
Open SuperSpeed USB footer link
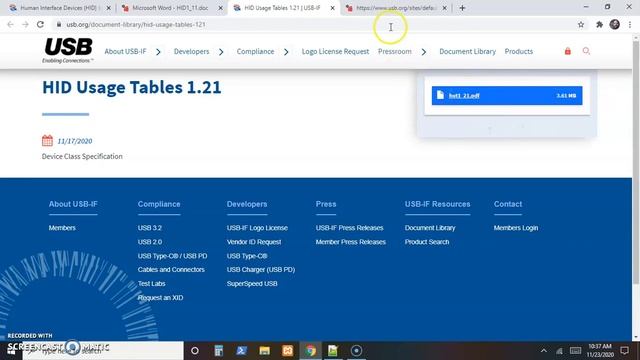click(x=252, y=283)
